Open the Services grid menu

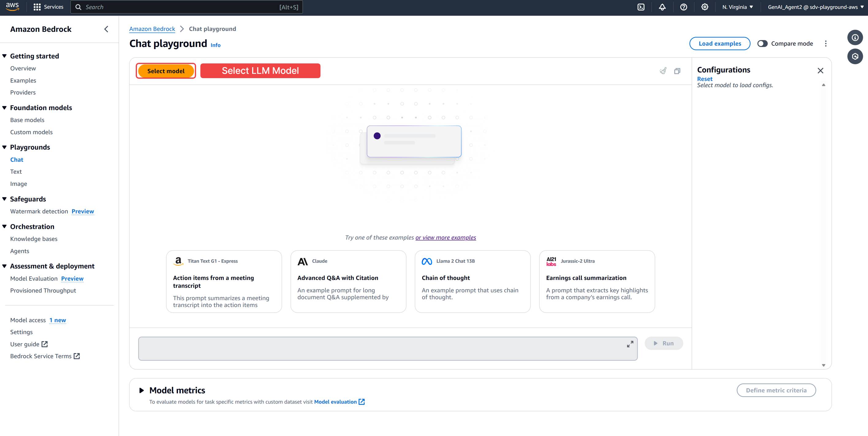tap(48, 7)
